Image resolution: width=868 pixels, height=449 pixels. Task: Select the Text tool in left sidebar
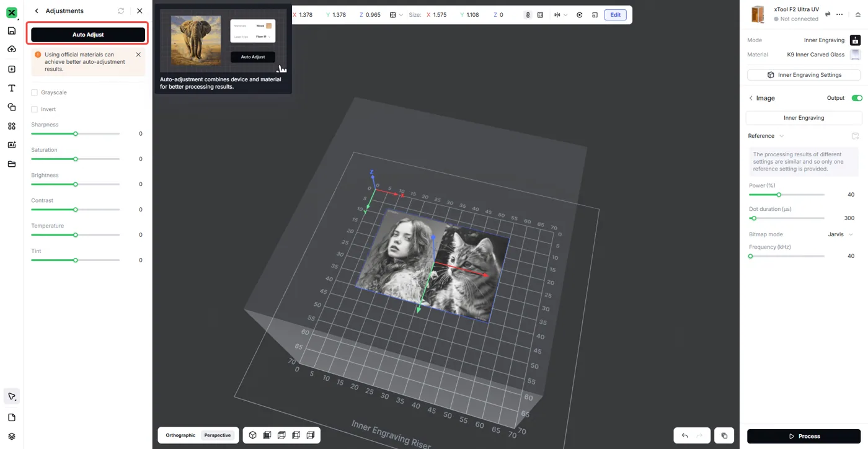point(12,88)
